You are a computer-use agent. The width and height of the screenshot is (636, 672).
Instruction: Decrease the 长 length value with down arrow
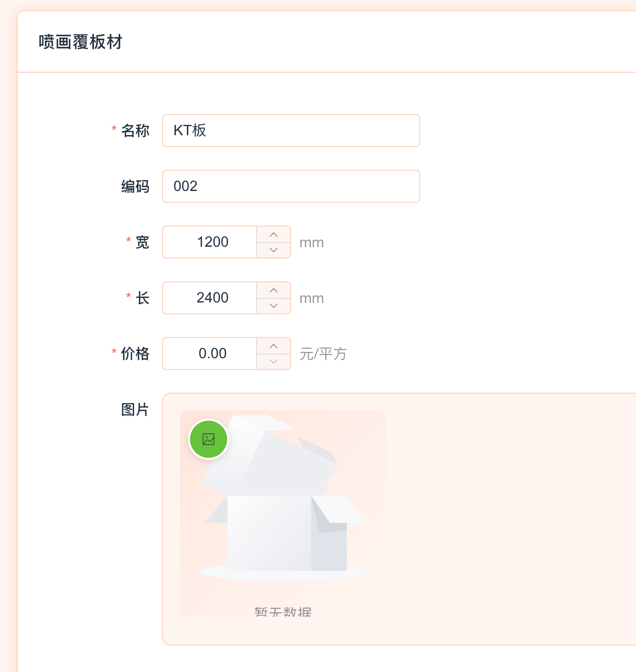[274, 306]
